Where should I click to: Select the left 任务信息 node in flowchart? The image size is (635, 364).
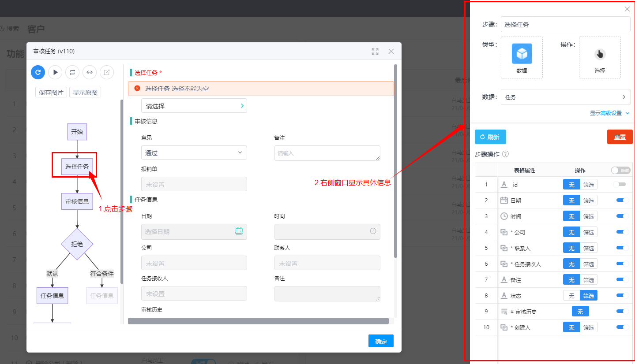[53, 296]
